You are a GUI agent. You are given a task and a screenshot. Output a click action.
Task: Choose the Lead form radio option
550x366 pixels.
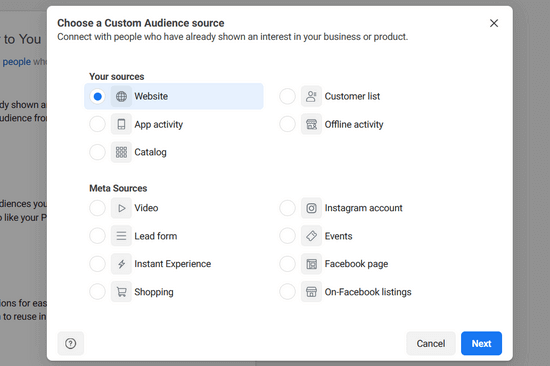click(x=98, y=236)
